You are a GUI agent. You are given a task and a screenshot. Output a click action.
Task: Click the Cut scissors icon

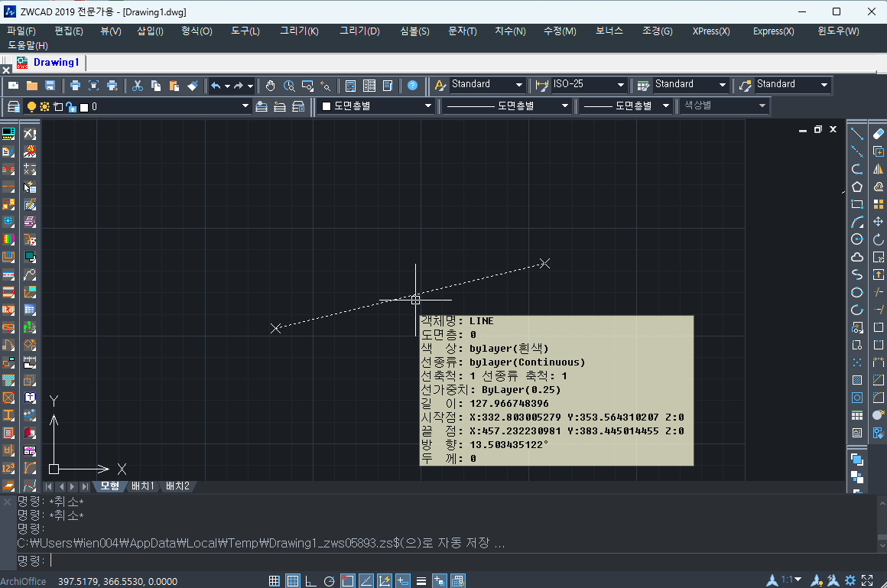138,86
